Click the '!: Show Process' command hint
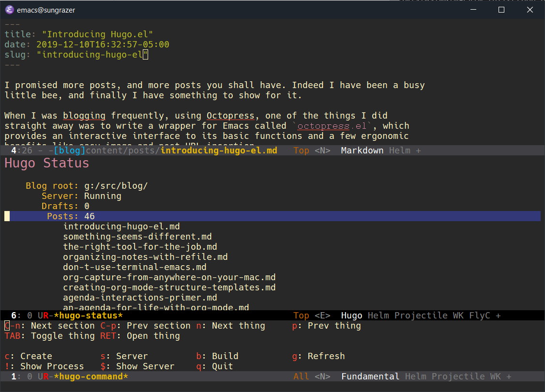The width and height of the screenshot is (545, 392). [44, 366]
